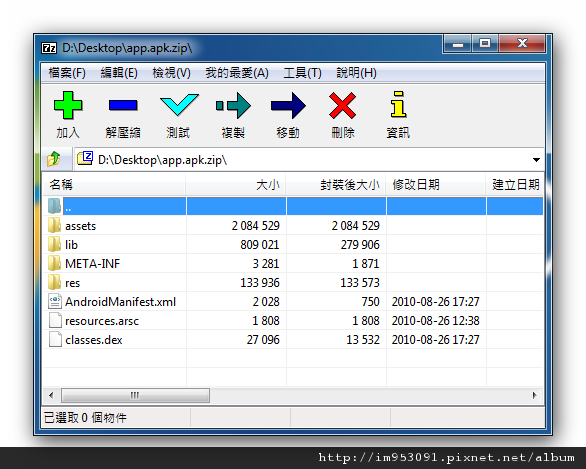Image resolution: width=586 pixels, height=469 pixels.
Task: Click the parent folder '..' row icon
Action: (55, 206)
